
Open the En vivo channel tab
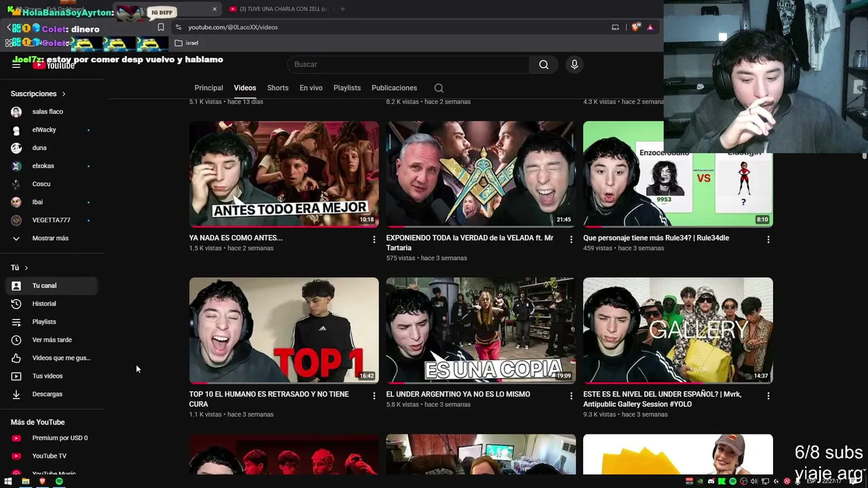point(311,88)
